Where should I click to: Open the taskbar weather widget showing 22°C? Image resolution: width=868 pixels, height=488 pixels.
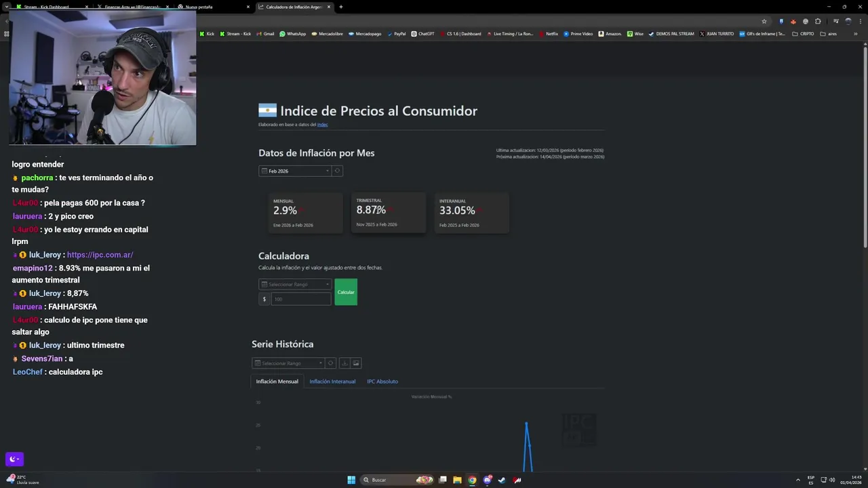click(x=22, y=480)
